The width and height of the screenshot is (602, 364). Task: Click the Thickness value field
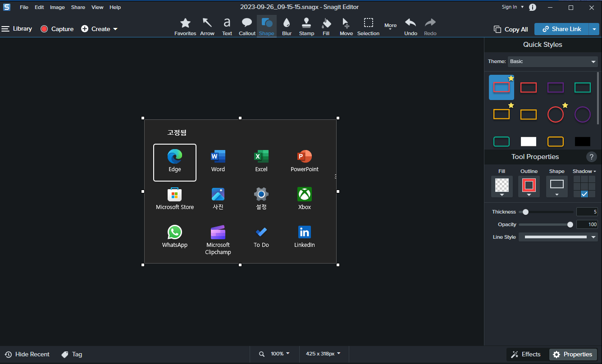[x=587, y=212]
